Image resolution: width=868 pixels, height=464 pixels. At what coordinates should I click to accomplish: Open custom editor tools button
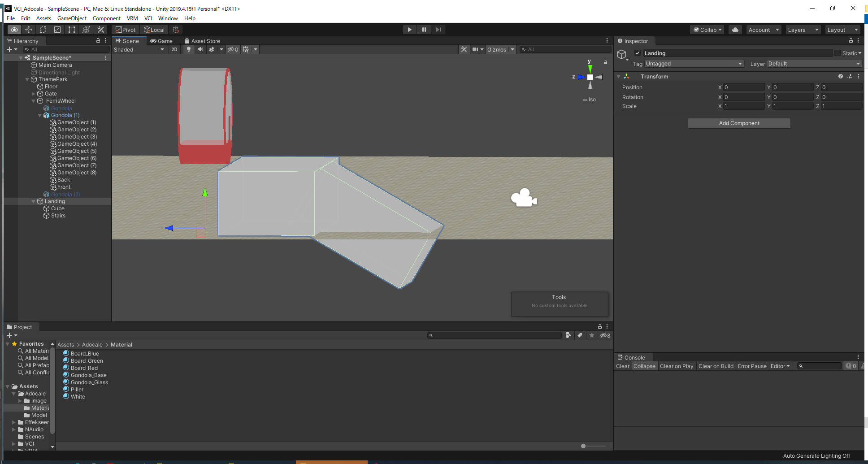[100, 30]
